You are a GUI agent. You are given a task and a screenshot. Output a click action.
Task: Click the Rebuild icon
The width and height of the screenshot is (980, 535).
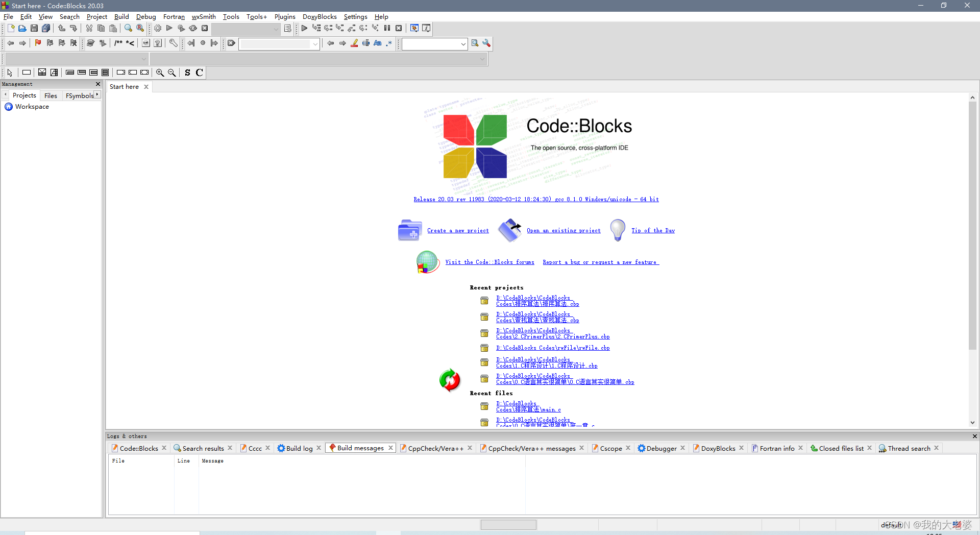(x=193, y=28)
